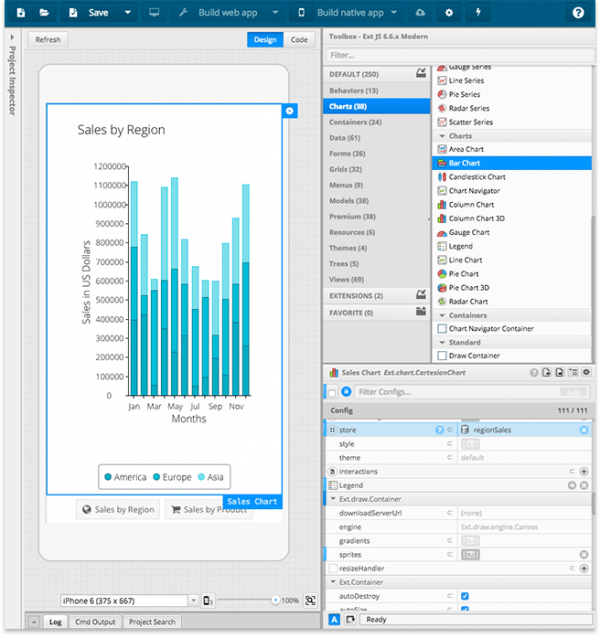Collapse the Ext.draw.Container config group

(333, 499)
